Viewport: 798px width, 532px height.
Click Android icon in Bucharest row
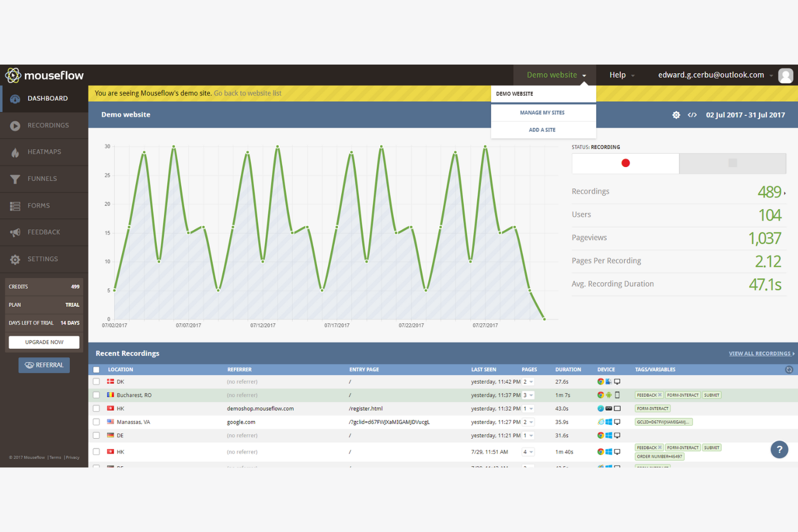tap(609, 395)
